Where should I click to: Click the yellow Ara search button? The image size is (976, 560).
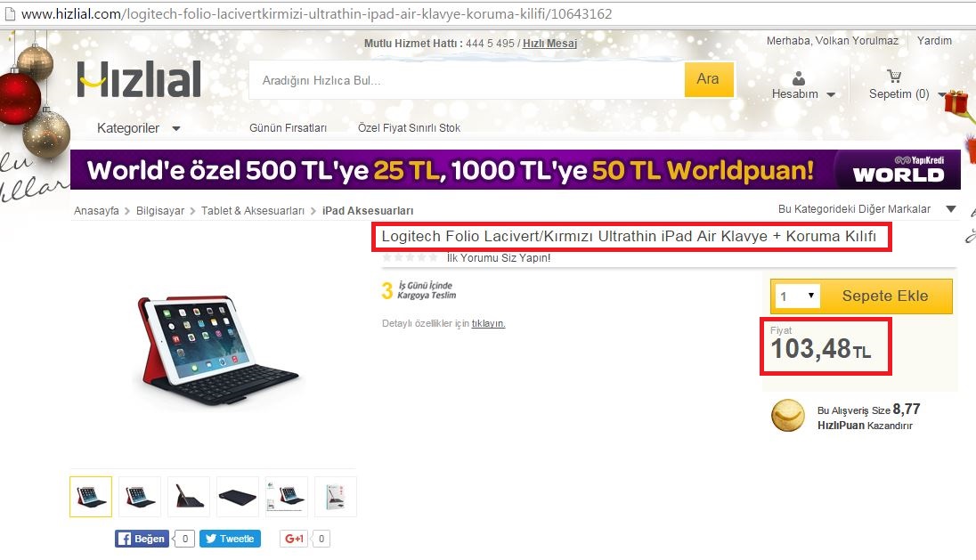pyautogui.click(x=708, y=79)
